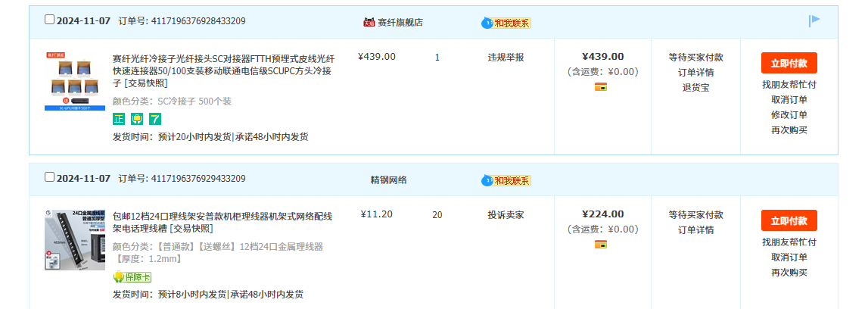The image size is (868, 309).
Task: Click the Tmall icon beside 赛纤旗舰店
Action: pyautogui.click(x=369, y=22)
